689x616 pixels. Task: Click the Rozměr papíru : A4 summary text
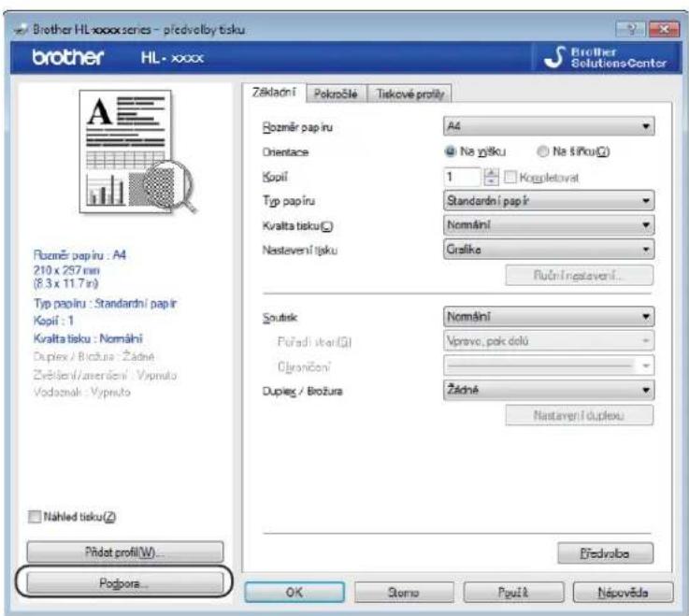pos(79,255)
